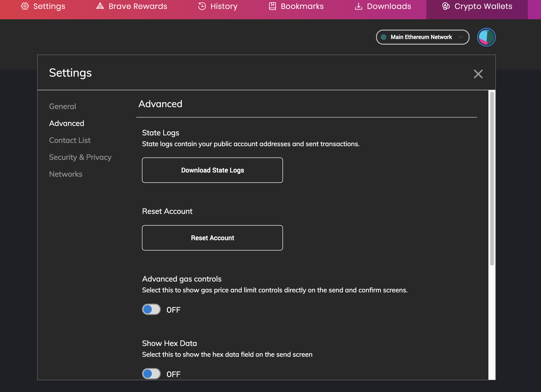The height and width of the screenshot is (392, 541).
Task: Click the Downloads arrow icon
Action: click(x=359, y=6)
